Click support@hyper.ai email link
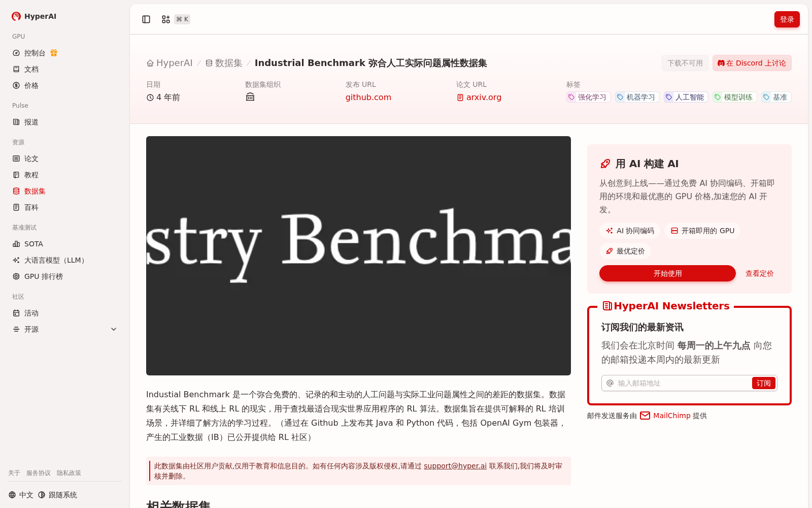Image resolution: width=812 pixels, height=508 pixels. click(x=455, y=466)
